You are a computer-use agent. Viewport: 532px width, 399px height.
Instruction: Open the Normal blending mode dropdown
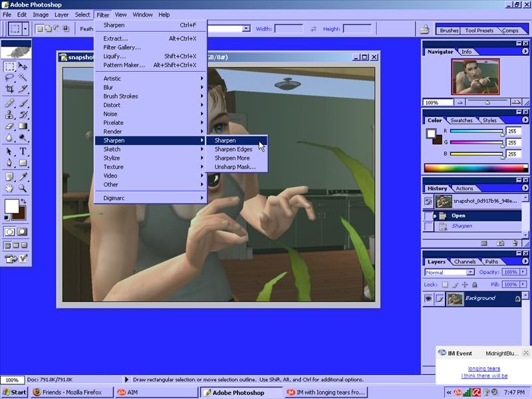coord(450,272)
